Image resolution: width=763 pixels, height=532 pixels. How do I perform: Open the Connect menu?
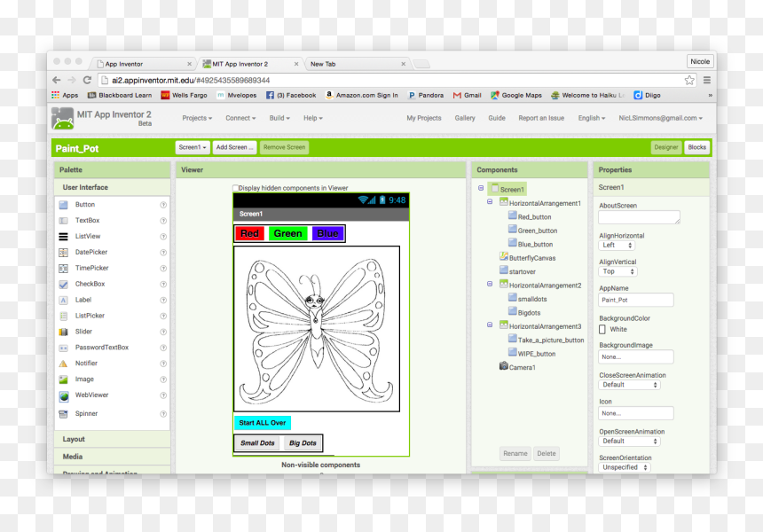[x=240, y=118]
